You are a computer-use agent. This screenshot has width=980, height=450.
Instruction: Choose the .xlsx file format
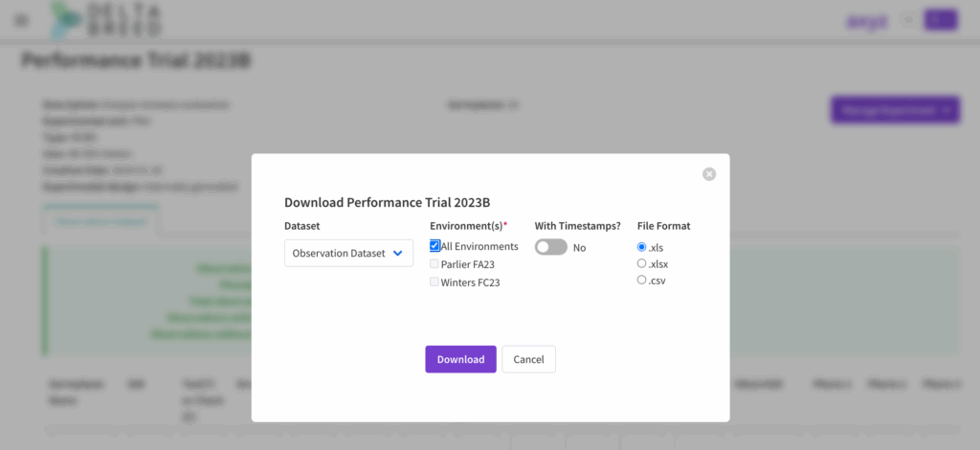coord(642,263)
